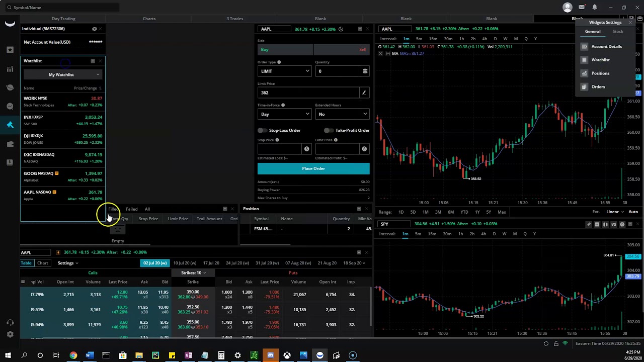
Task: Select the Stock tab in Widgets Settings
Action: (x=618, y=32)
